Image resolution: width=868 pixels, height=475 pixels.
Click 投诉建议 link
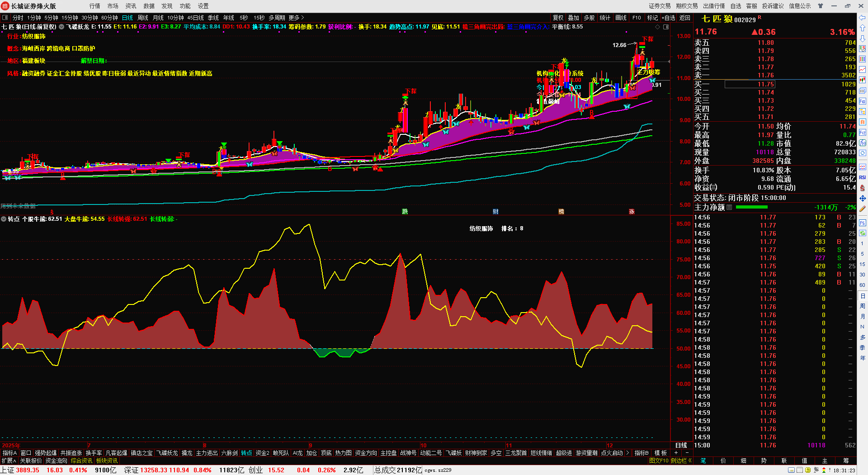[x=773, y=6]
